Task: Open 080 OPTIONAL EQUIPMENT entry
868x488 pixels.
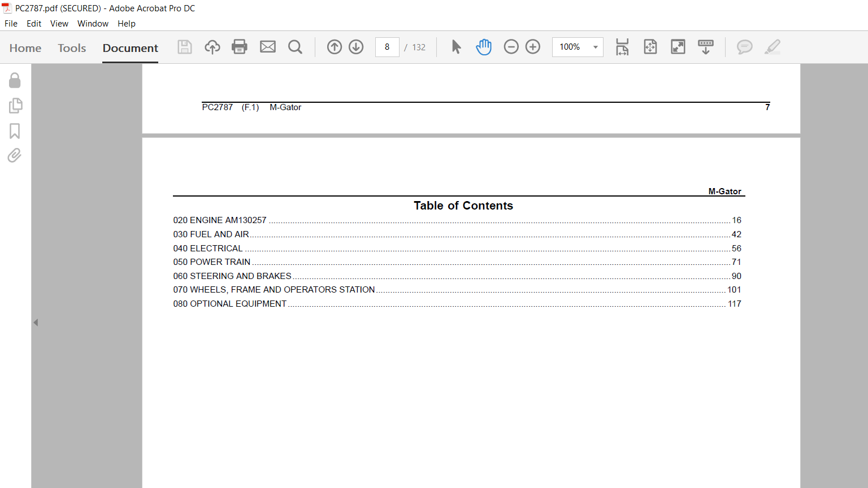Action: pyautogui.click(x=457, y=304)
